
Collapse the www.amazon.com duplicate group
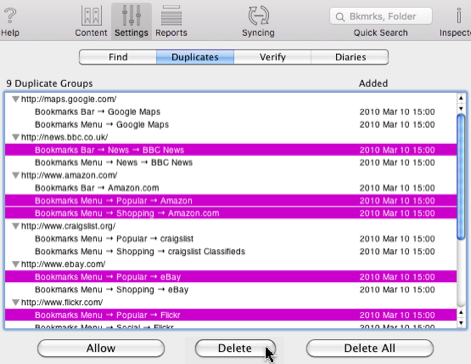15,175
